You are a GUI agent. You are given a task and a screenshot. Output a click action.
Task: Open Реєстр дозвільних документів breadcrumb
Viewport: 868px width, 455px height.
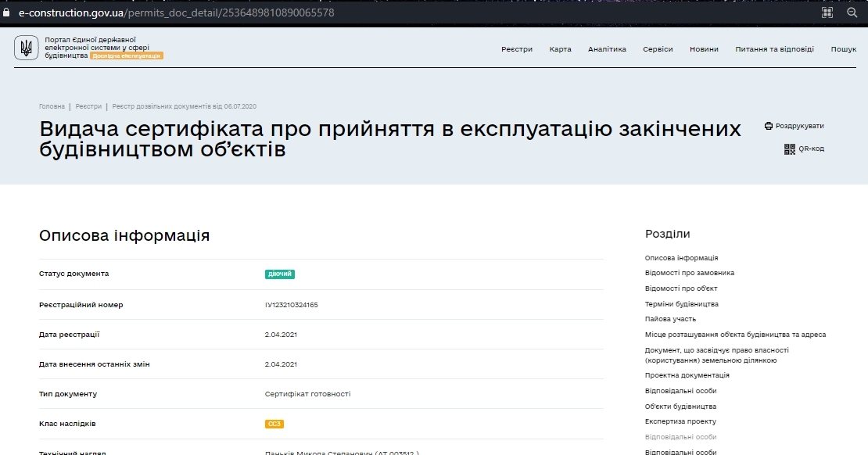point(185,106)
